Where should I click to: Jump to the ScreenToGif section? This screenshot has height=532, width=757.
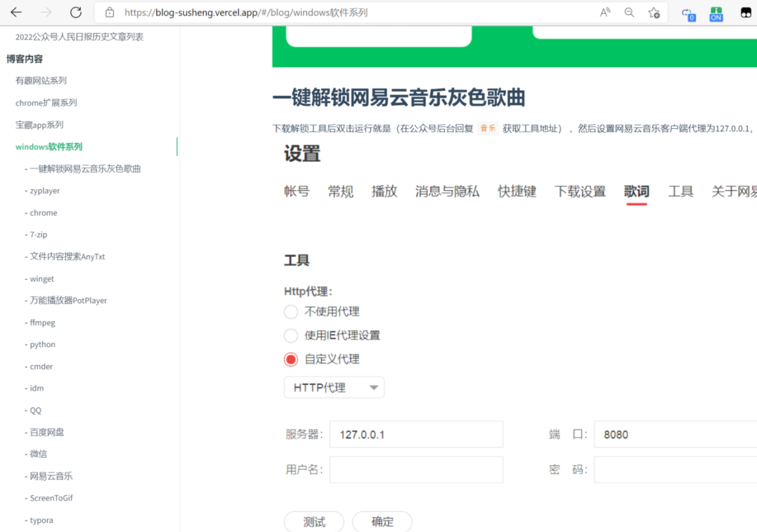[x=51, y=498]
